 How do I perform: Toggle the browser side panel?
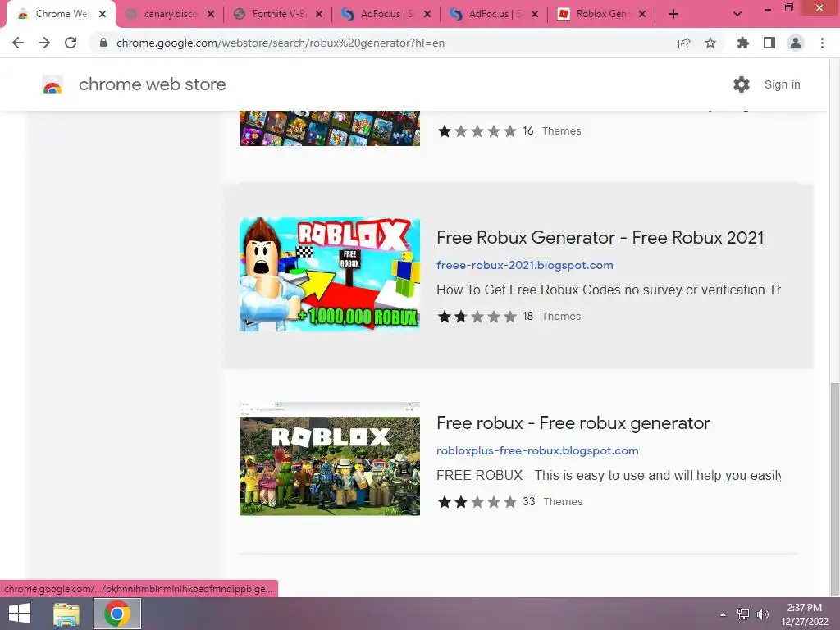point(769,43)
